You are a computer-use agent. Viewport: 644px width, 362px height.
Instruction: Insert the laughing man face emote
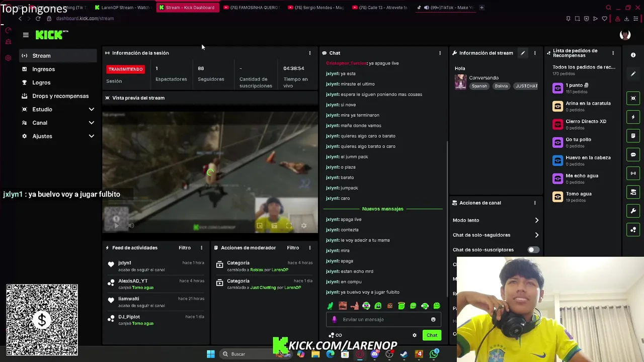[343, 306]
